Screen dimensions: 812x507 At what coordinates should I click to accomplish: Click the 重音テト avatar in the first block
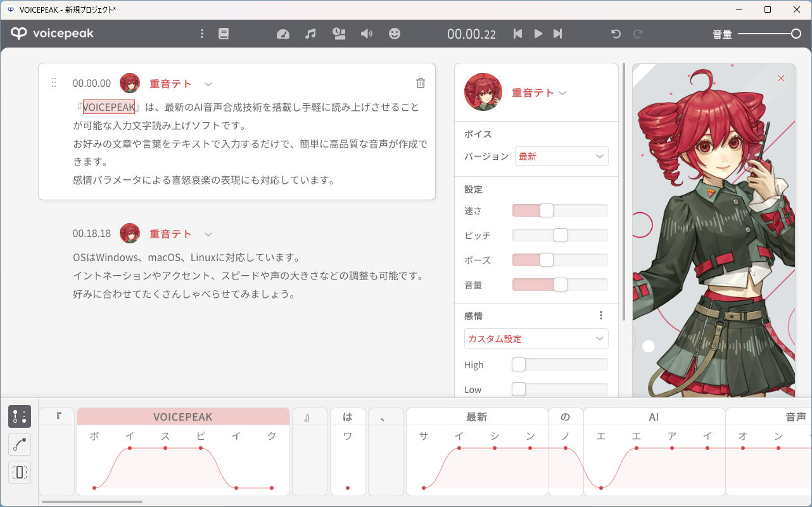[x=130, y=83]
